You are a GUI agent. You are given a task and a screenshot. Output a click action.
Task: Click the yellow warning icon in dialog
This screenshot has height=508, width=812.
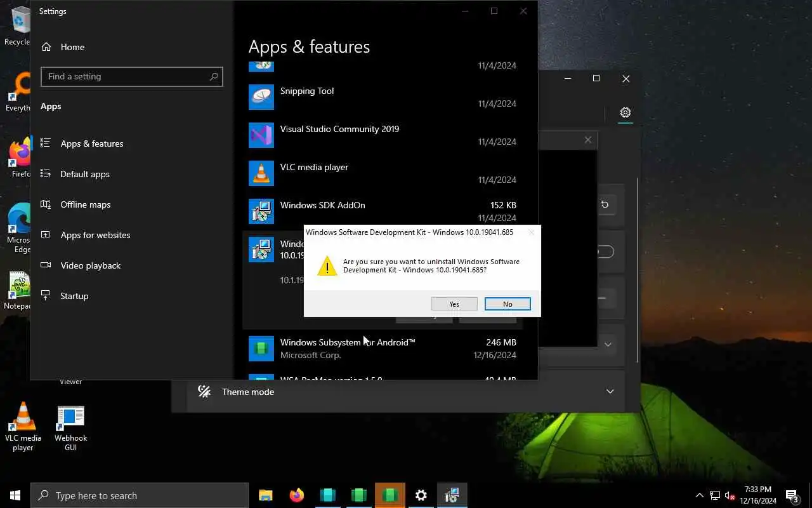tap(327, 265)
